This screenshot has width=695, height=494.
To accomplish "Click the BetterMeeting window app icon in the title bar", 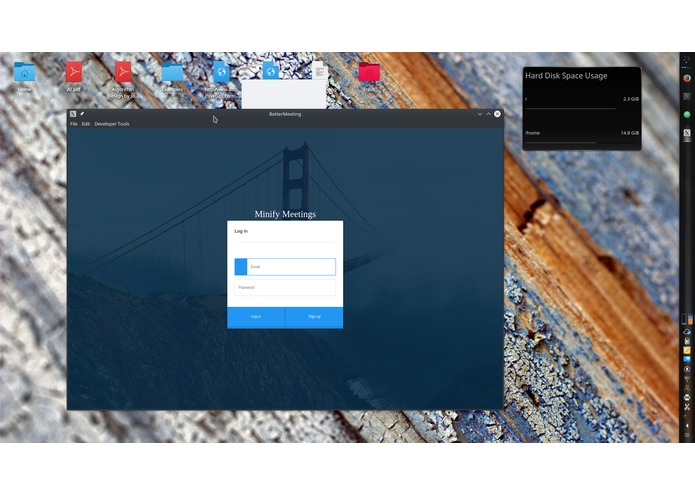I will click(73, 114).
